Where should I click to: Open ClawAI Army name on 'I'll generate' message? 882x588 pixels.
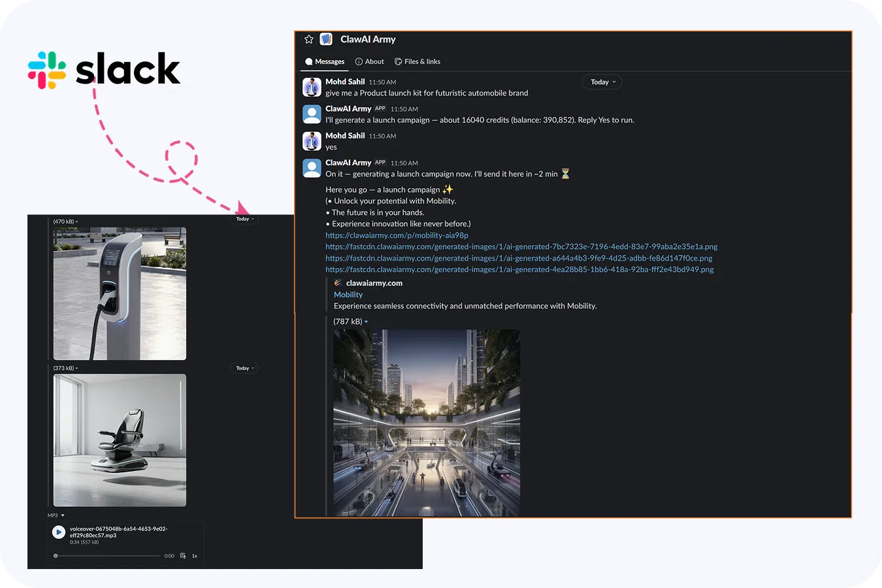click(x=348, y=108)
